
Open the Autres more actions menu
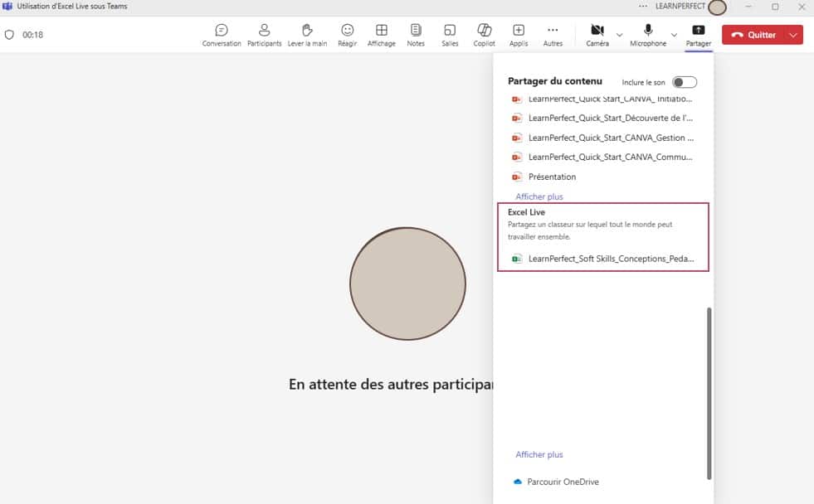[x=553, y=36]
